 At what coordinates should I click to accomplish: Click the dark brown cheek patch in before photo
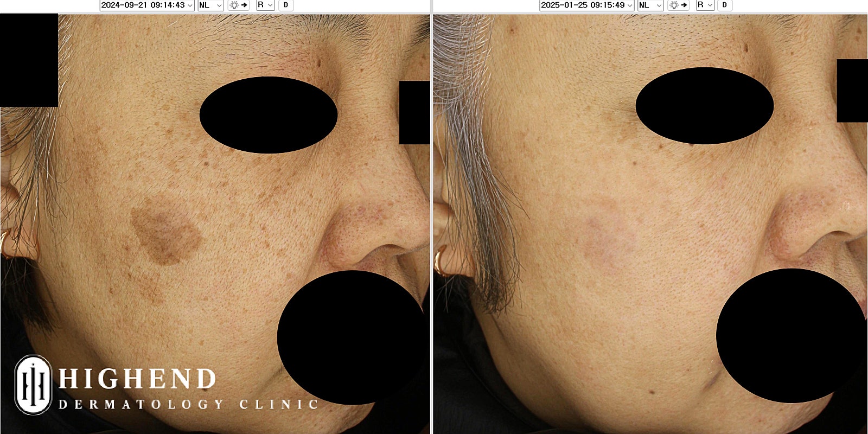coord(165,231)
